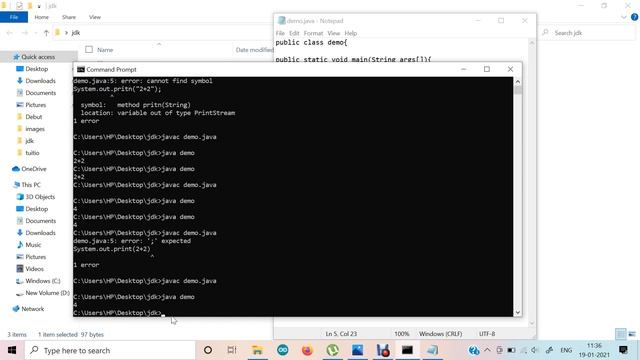The image size is (640, 360).
Task: Open Notepad's View menu
Action: pos(333,33)
